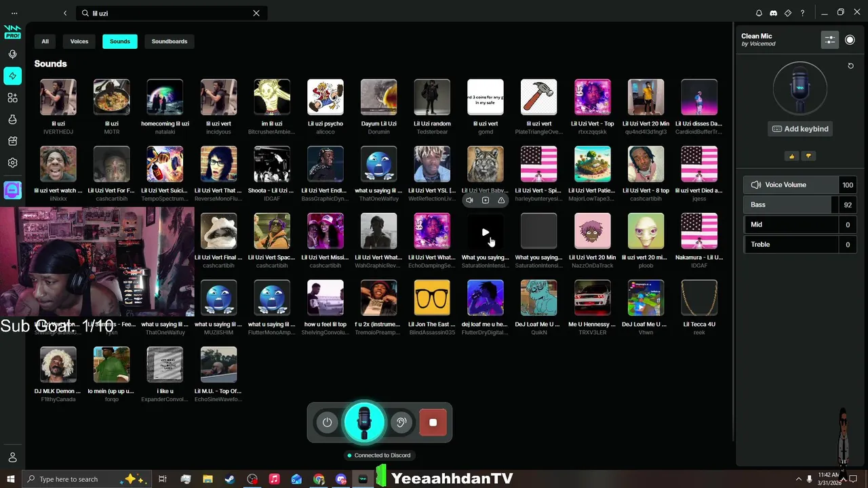The image size is (868, 488).
Task: Clear the search with the X icon
Action: 256,13
